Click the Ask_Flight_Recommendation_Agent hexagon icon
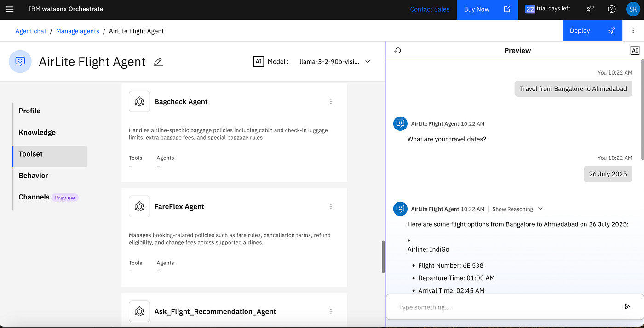Viewport: 644px width, 328px height. click(x=139, y=311)
